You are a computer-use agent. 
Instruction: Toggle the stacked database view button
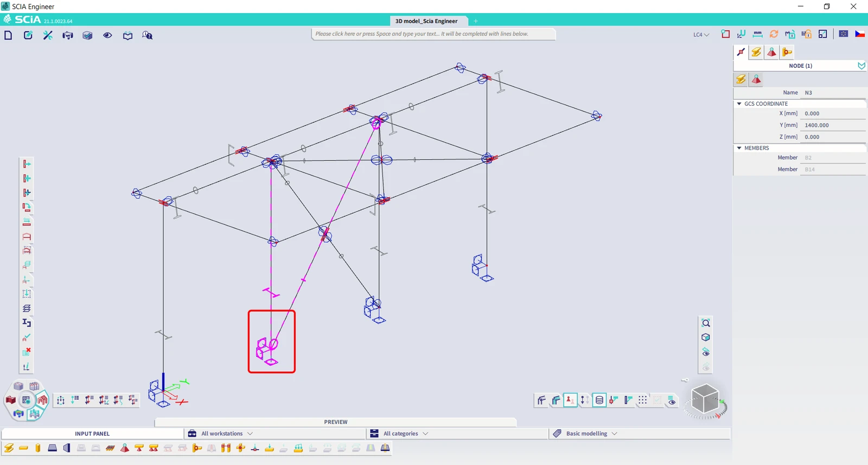(x=599, y=400)
